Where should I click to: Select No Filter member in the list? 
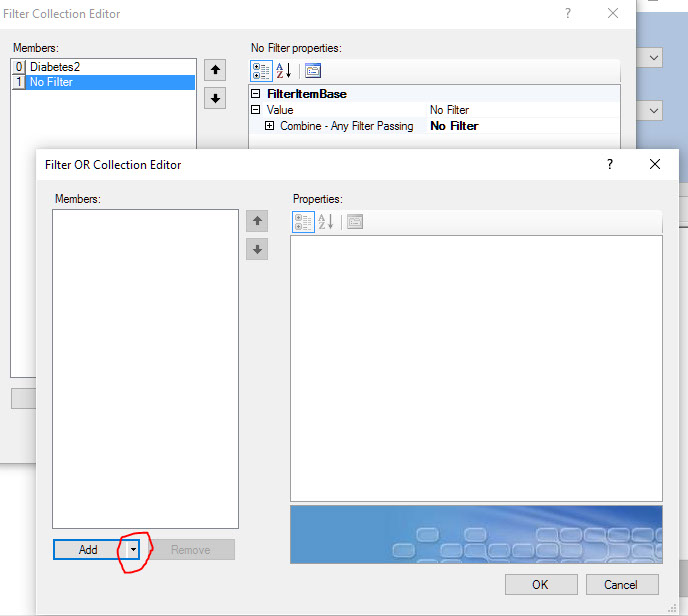pyautogui.click(x=50, y=82)
